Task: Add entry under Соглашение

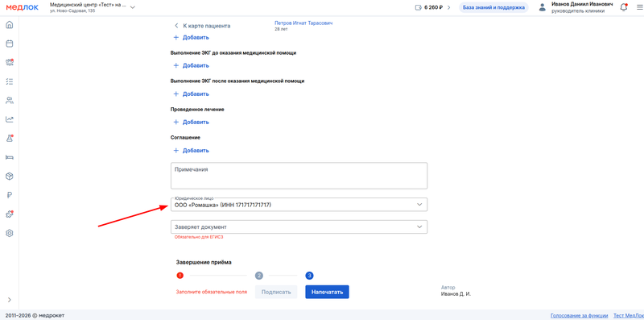Action: 192,151
